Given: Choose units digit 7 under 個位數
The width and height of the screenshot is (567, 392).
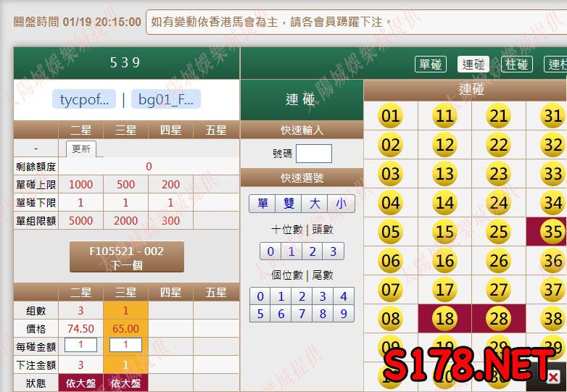Looking at the screenshot, I should coord(302,313).
